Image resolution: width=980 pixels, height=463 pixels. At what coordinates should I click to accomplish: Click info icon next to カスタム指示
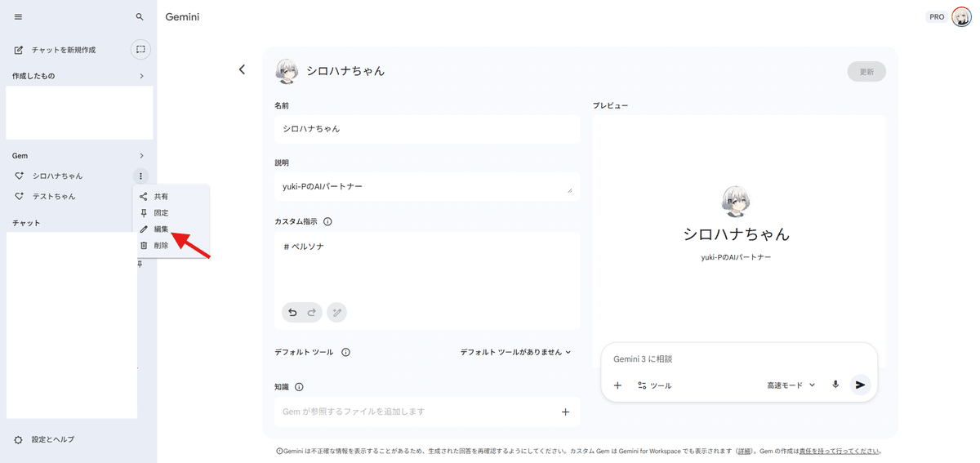point(327,221)
